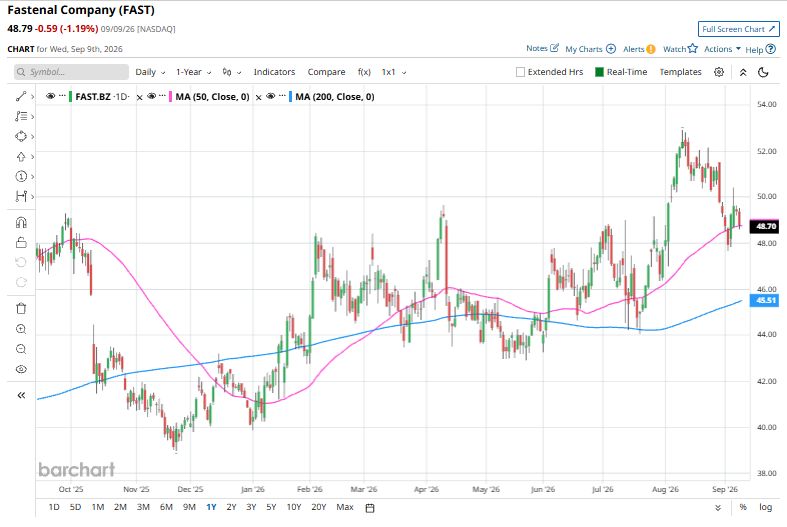Image resolution: width=787 pixels, height=527 pixels.
Task: Open the 1x1 grid layout dropdown
Action: click(x=394, y=72)
